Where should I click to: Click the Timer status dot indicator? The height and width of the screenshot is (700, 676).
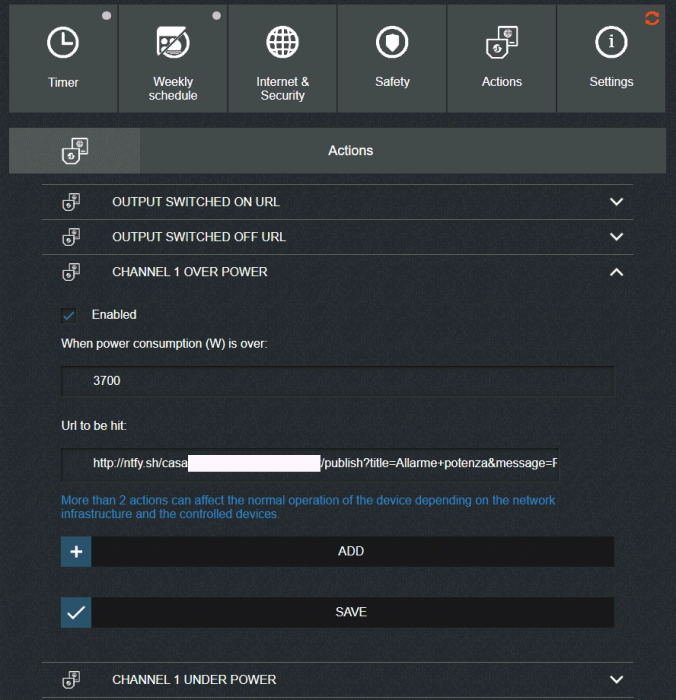point(106,16)
